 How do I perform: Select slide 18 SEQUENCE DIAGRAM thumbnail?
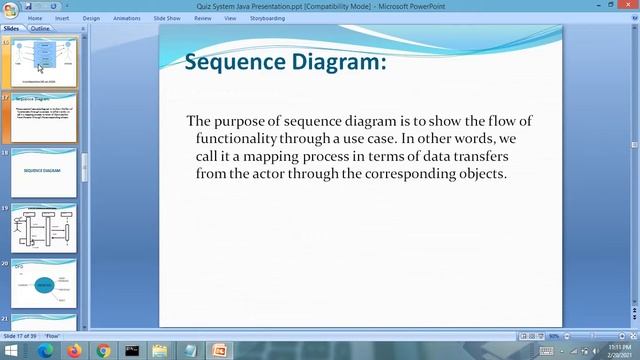(x=43, y=173)
